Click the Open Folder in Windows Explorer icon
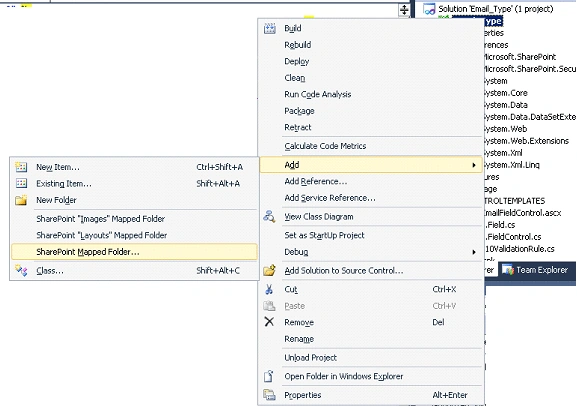This screenshot has height=406, width=577. click(x=269, y=376)
